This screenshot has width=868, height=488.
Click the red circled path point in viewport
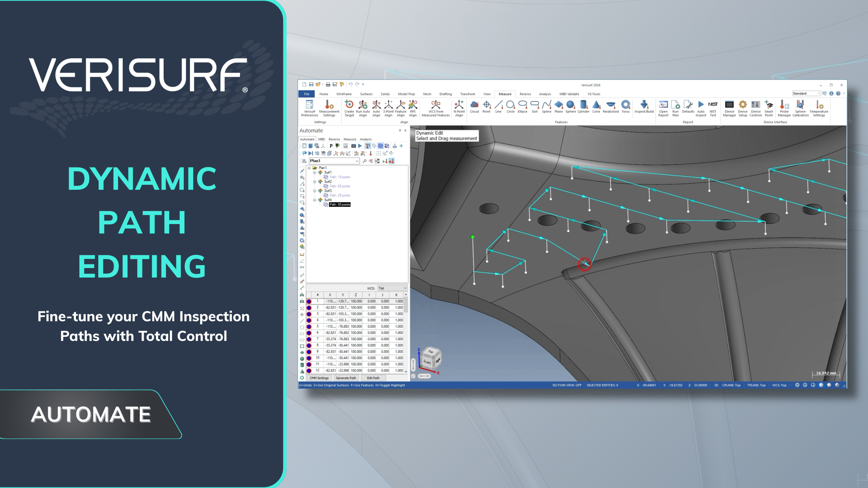585,264
